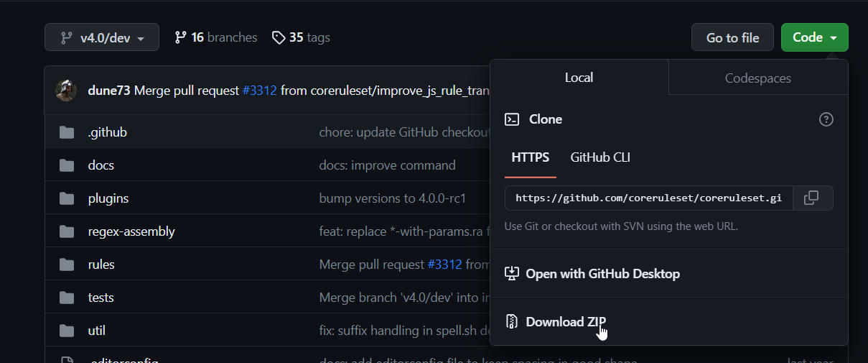Image resolution: width=868 pixels, height=363 pixels.
Task: Open the util folder
Action: (97, 331)
